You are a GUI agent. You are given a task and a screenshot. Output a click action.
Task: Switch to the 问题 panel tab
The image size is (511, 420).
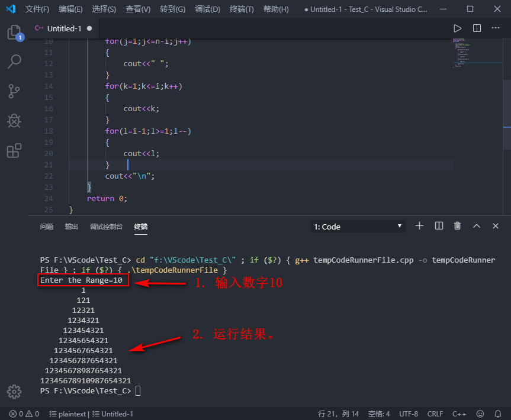(46, 226)
